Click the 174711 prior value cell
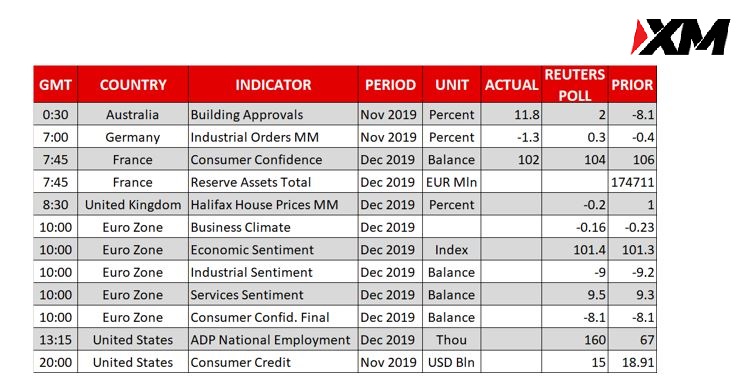 click(632, 182)
